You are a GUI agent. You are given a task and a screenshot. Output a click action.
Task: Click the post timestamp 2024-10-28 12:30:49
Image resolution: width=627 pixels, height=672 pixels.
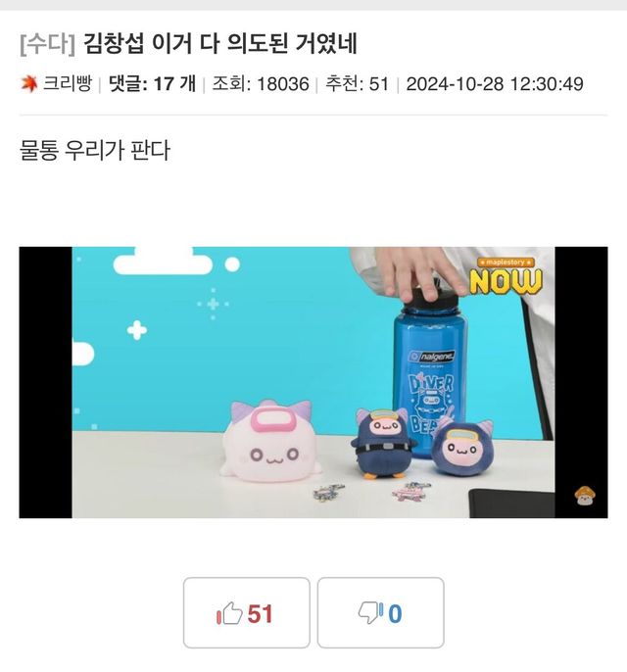[495, 84]
